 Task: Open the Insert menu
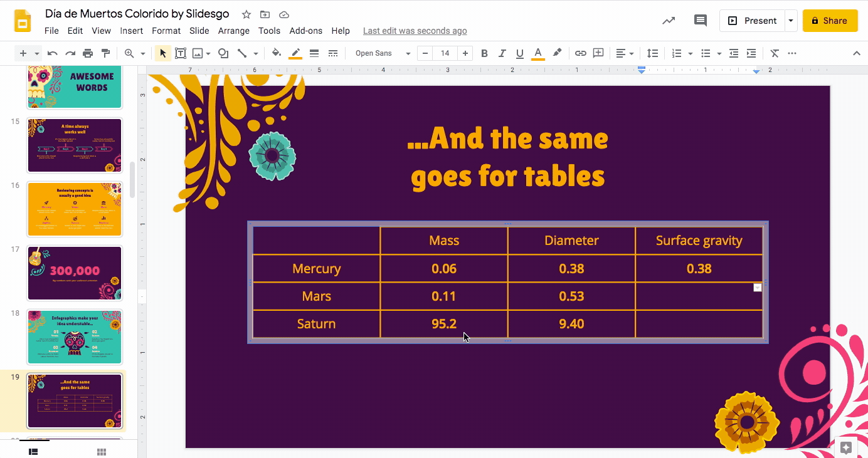click(132, 31)
